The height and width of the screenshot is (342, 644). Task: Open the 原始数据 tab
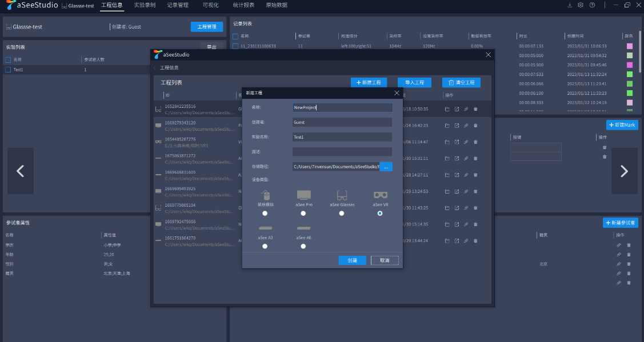(277, 5)
